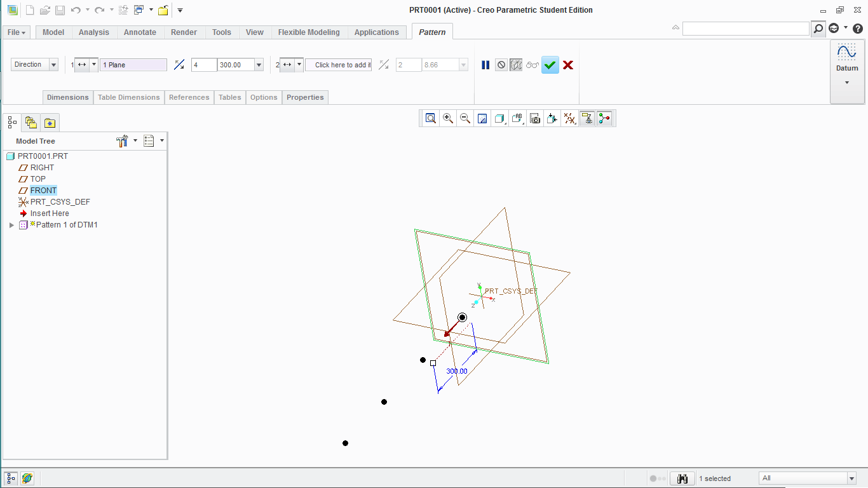
Task: Open the learning connector icon
Action: (x=834, y=29)
